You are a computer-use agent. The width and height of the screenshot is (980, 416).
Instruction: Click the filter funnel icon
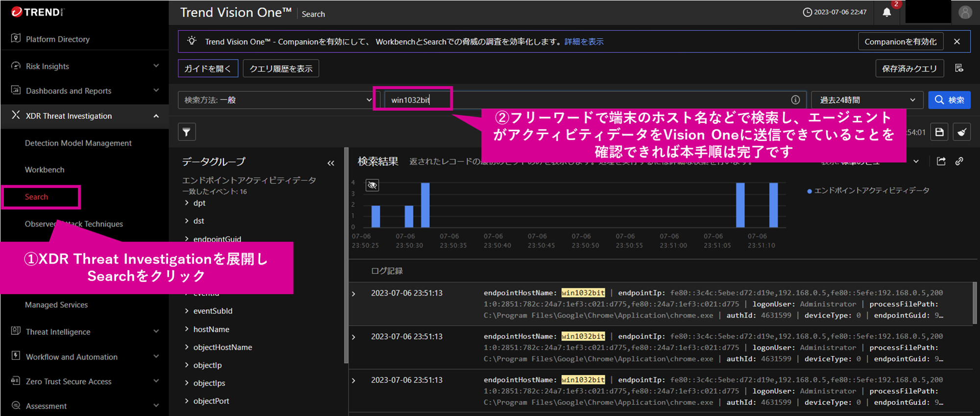(187, 132)
